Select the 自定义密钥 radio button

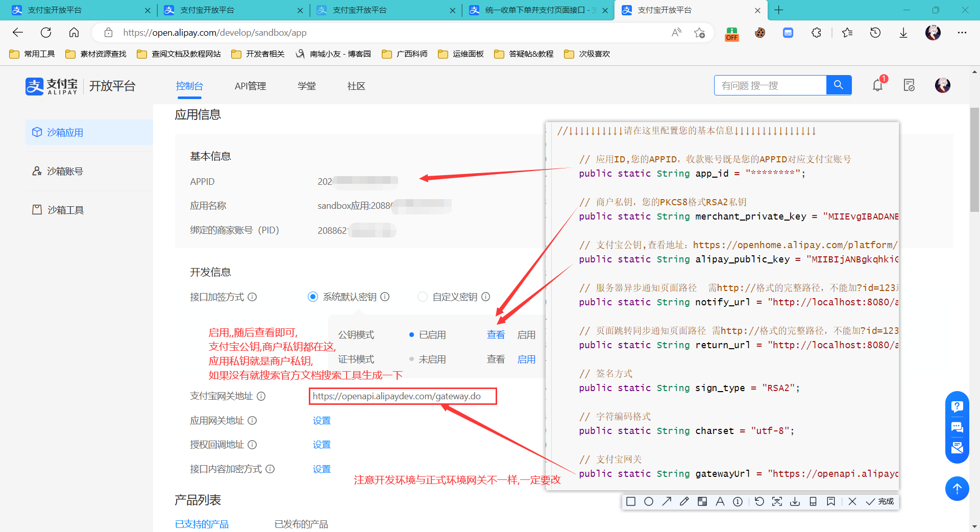pos(423,297)
